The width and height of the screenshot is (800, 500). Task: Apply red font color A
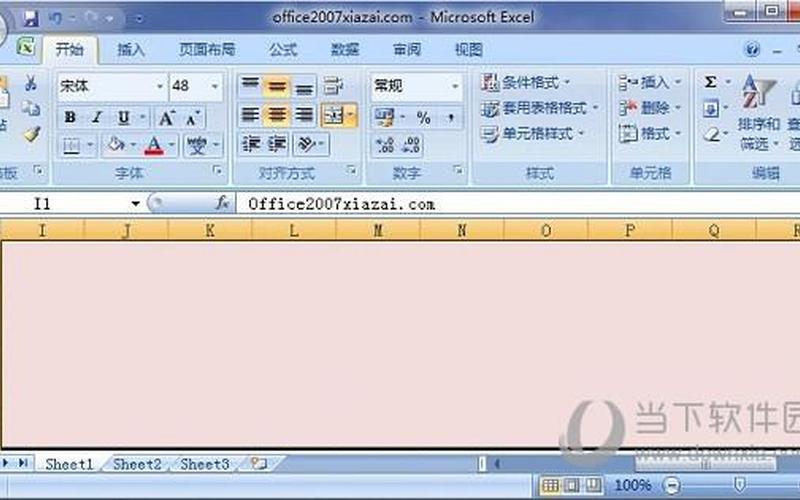(154, 146)
